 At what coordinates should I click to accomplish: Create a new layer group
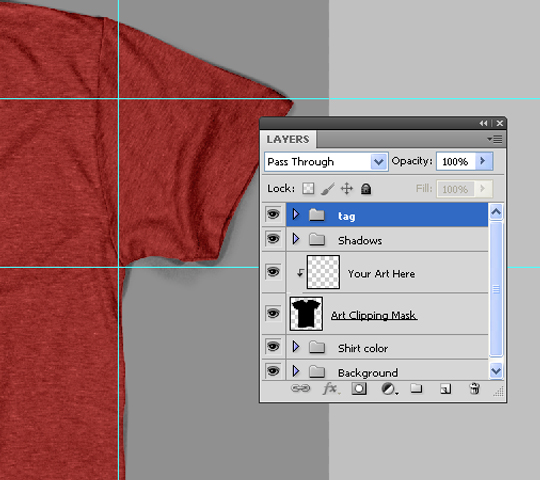coord(416,388)
